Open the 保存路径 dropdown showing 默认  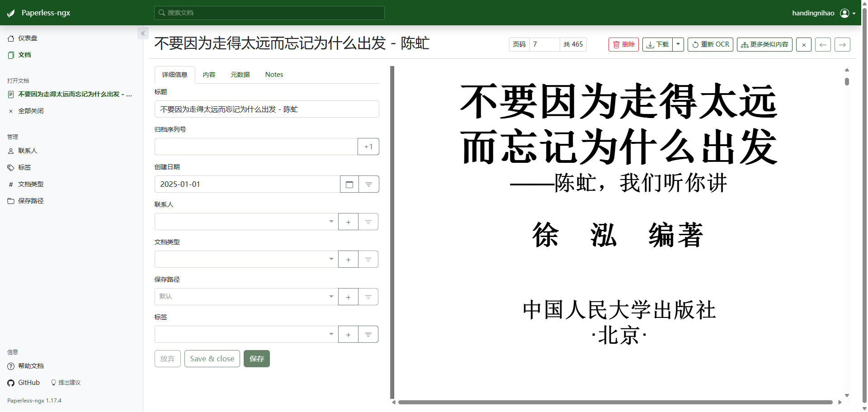[x=246, y=297]
